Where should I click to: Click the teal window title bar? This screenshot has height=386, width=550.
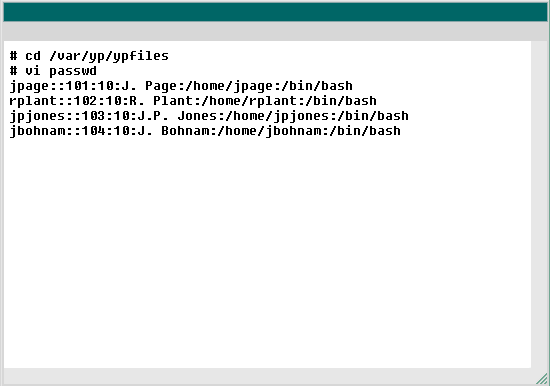[x=275, y=12]
